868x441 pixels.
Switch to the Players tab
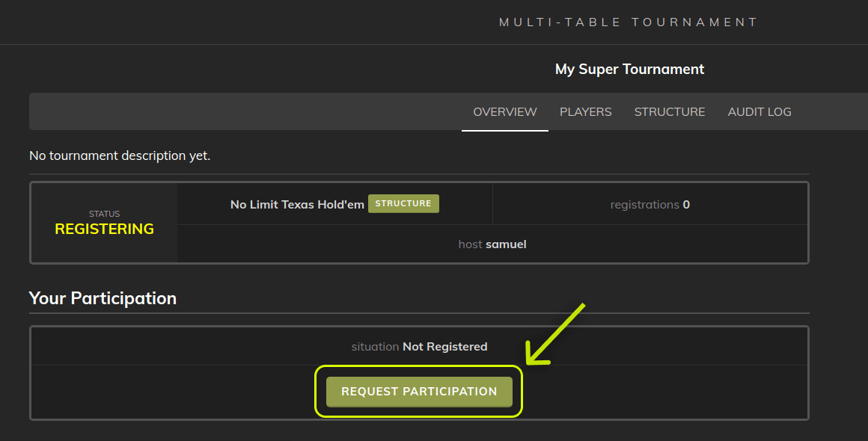(x=586, y=111)
